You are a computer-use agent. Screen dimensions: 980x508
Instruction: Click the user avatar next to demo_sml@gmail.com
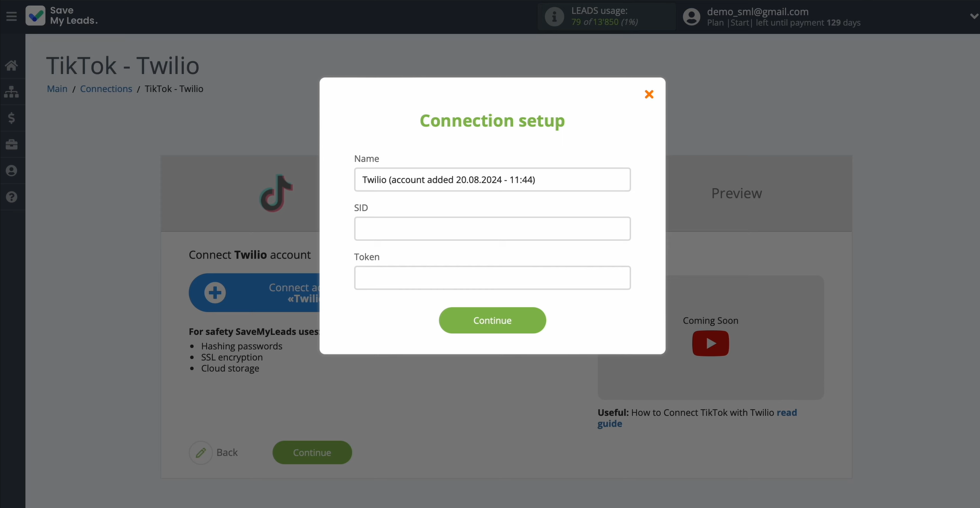(691, 16)
